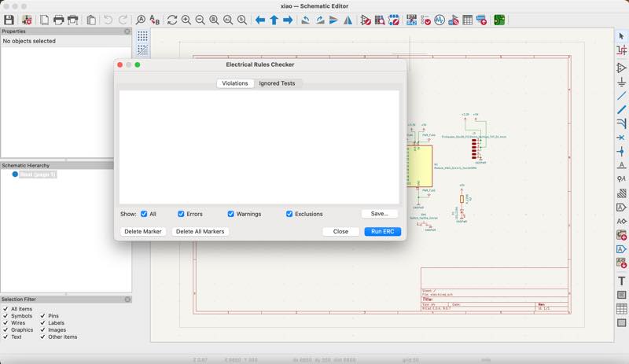Rotate selection clockwise

(320, 20)
